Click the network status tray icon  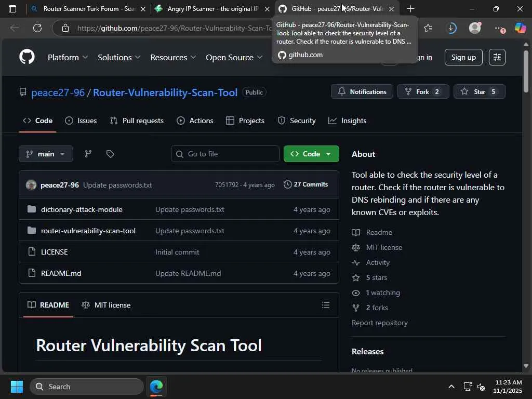point(468,387)
